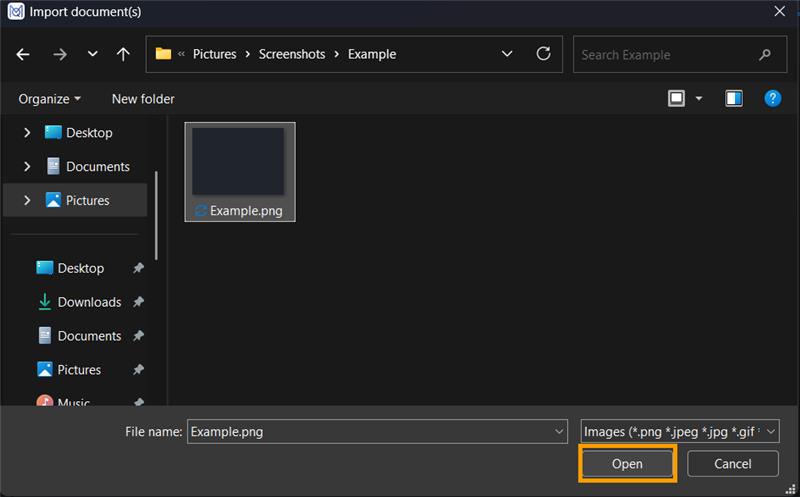Open the recent locations dropdown chevron

92,54
